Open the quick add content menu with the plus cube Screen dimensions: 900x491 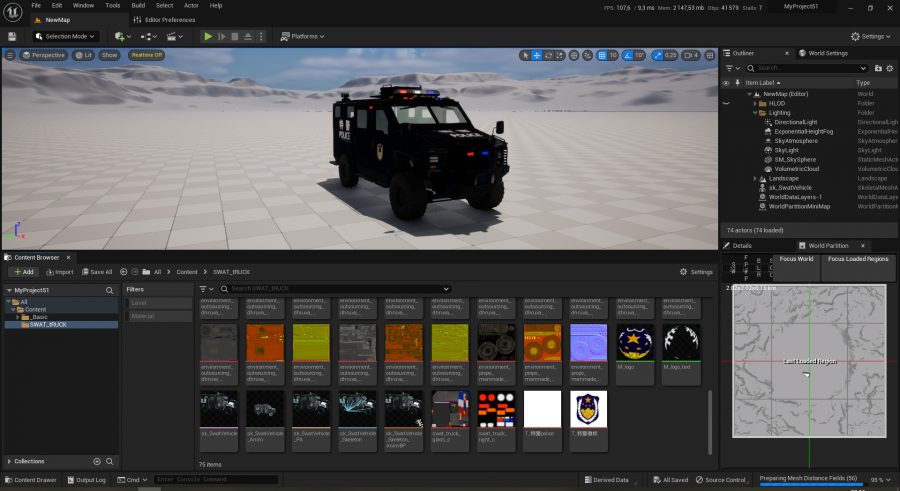[x=122, y=36]
